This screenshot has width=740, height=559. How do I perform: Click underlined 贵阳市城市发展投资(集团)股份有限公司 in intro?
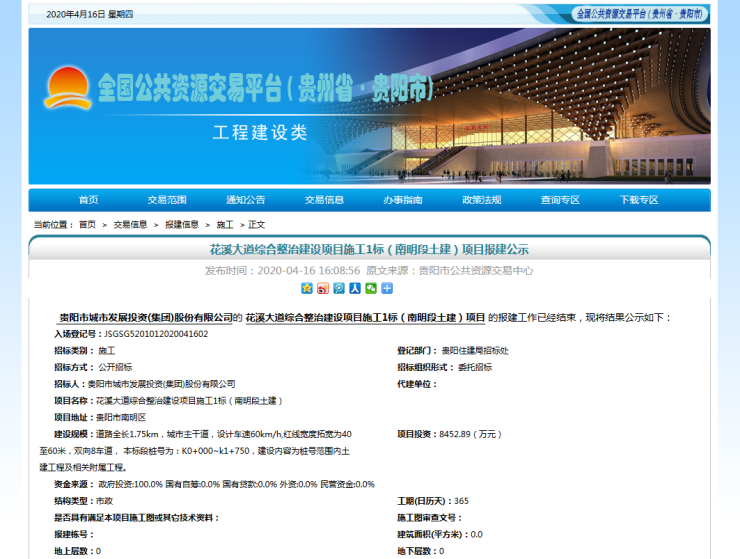coord(146,318)
